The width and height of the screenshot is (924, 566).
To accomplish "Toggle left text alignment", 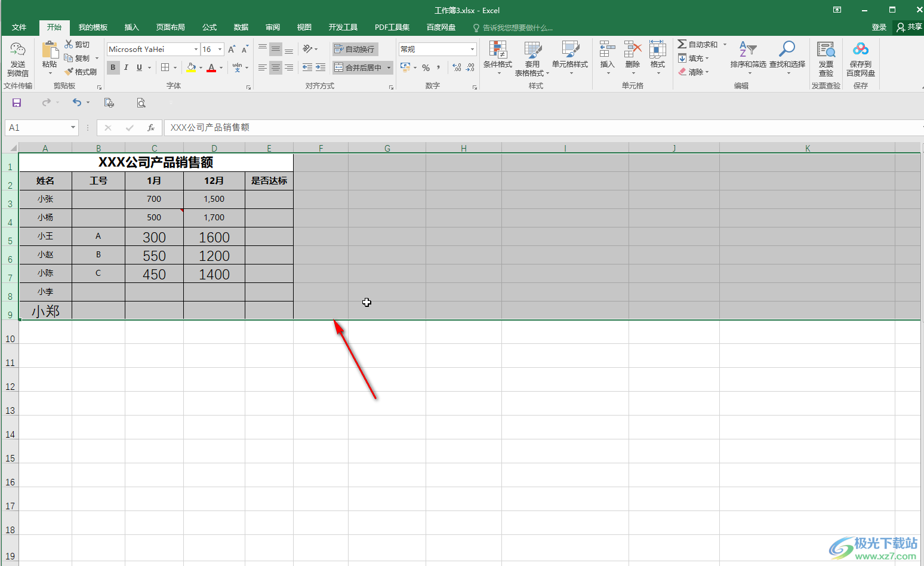I will (x=263, y=67).
